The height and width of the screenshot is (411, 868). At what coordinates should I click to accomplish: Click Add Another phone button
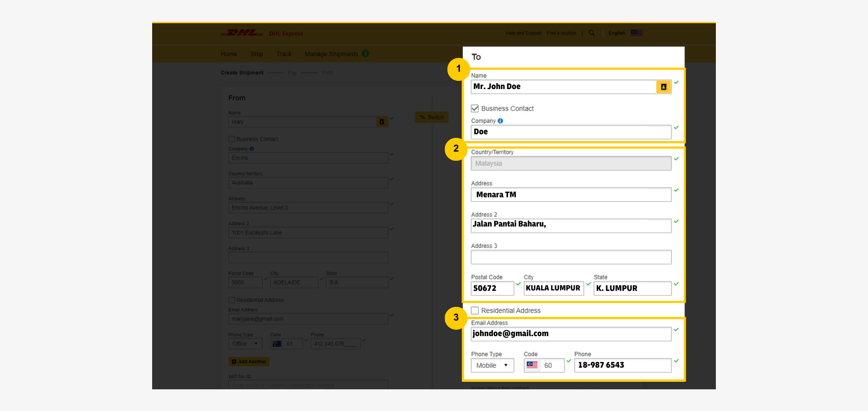coord(249,362)
